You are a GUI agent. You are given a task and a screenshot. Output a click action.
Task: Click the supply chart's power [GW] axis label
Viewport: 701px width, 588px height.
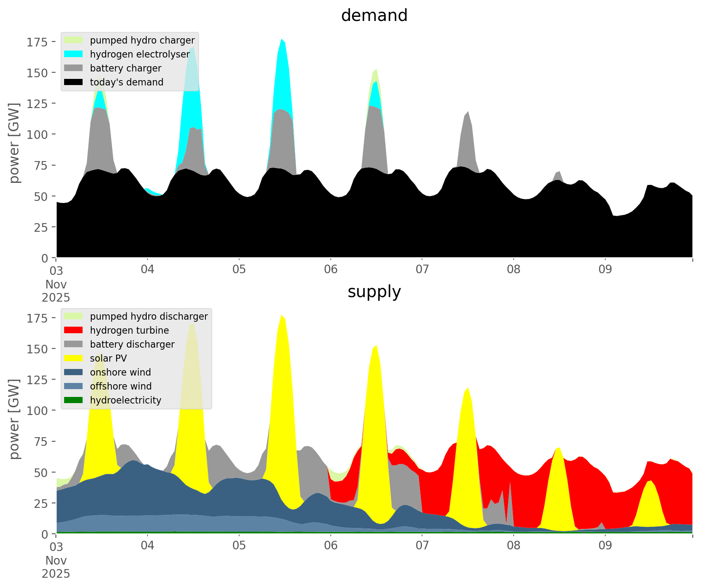(14, 419)
